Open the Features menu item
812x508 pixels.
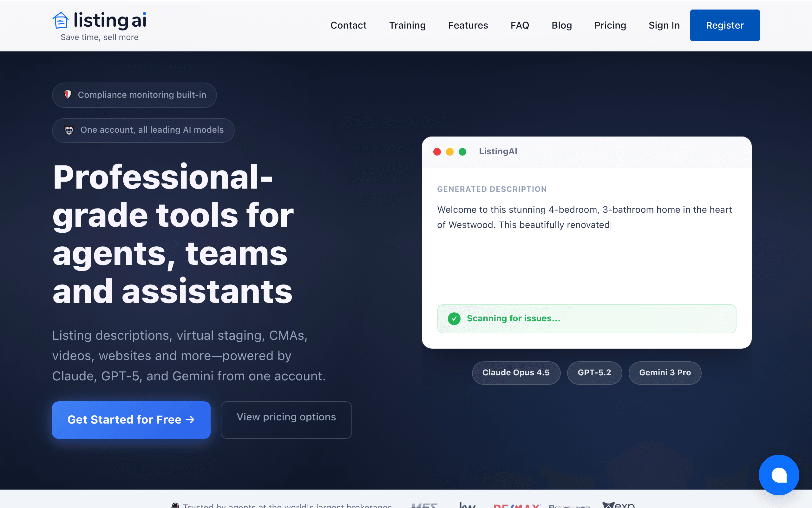pos(468,25)
